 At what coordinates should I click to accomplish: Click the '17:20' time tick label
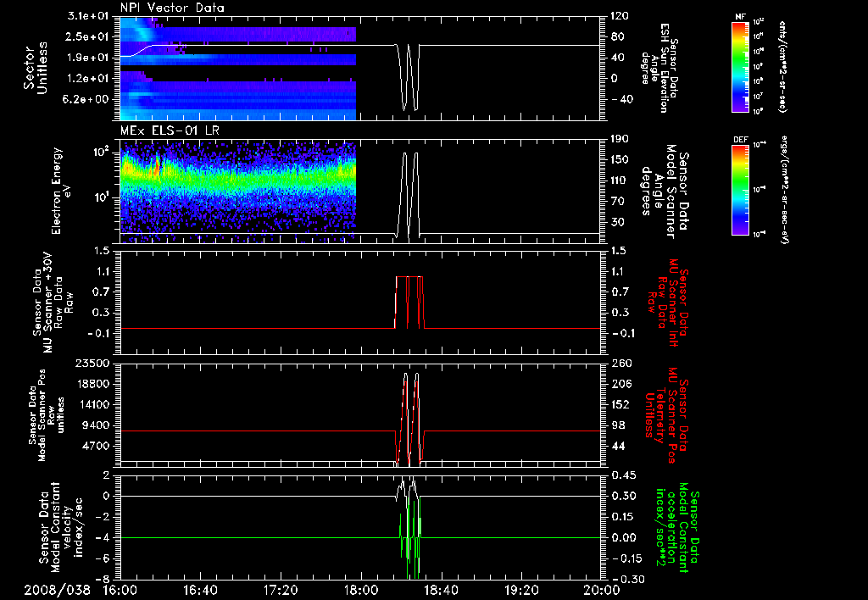[x=281, y=590]
